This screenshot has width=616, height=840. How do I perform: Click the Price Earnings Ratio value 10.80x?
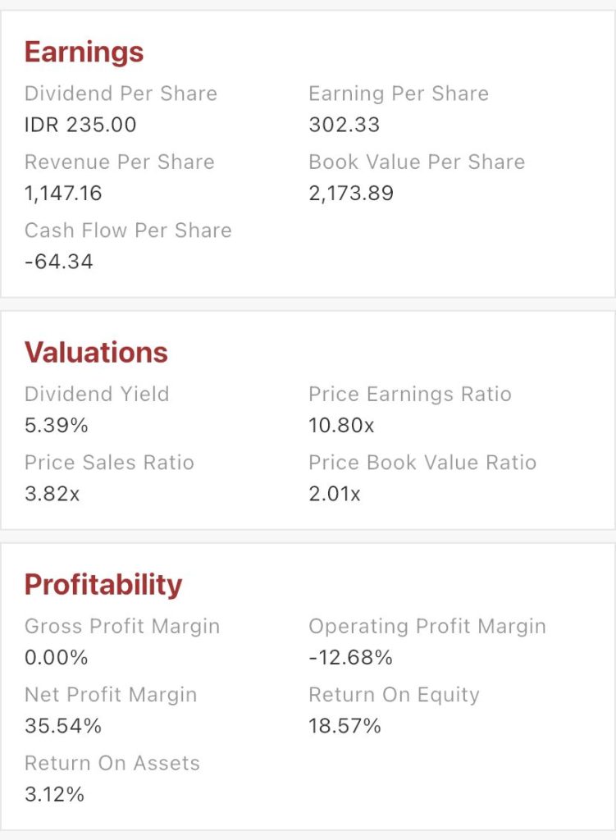(340, 426)
